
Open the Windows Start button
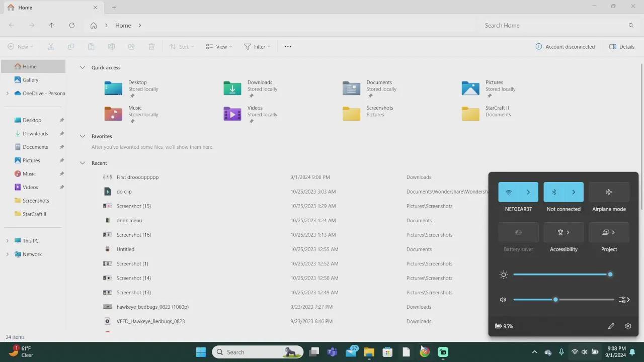pyautogui.click(x=201, y=352)
